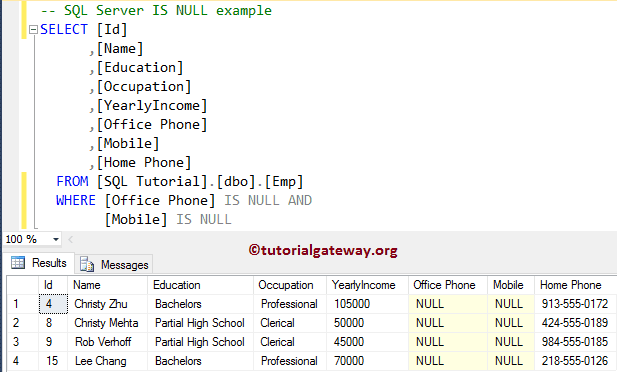Select the 70000 yearly income cell

coord(367,361)
